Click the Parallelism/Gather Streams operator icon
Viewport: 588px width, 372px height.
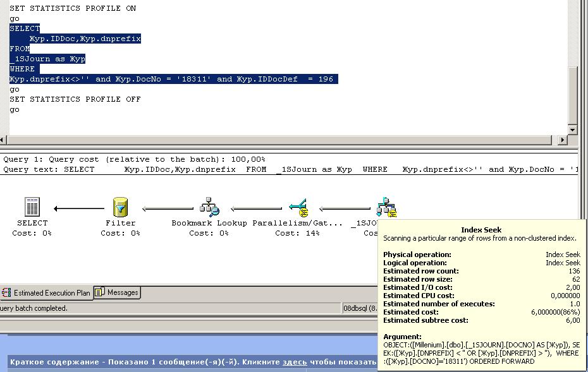298,207
